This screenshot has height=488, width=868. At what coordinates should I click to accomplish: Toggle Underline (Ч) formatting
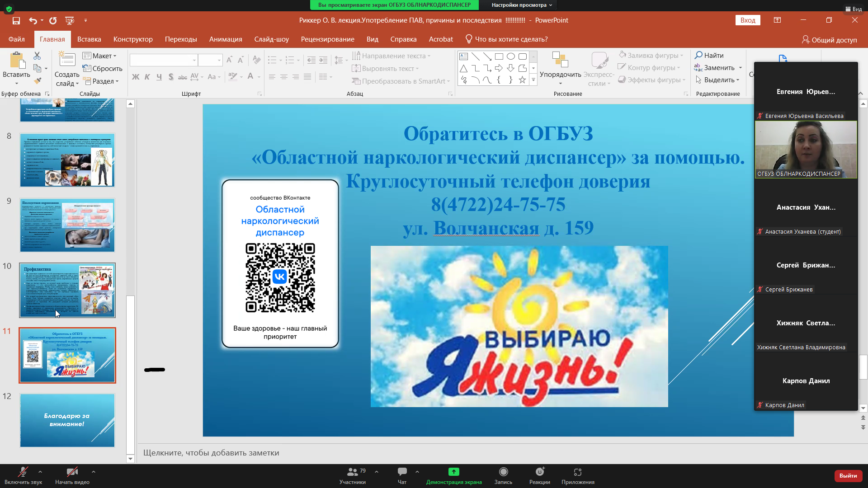click(159, 77)
